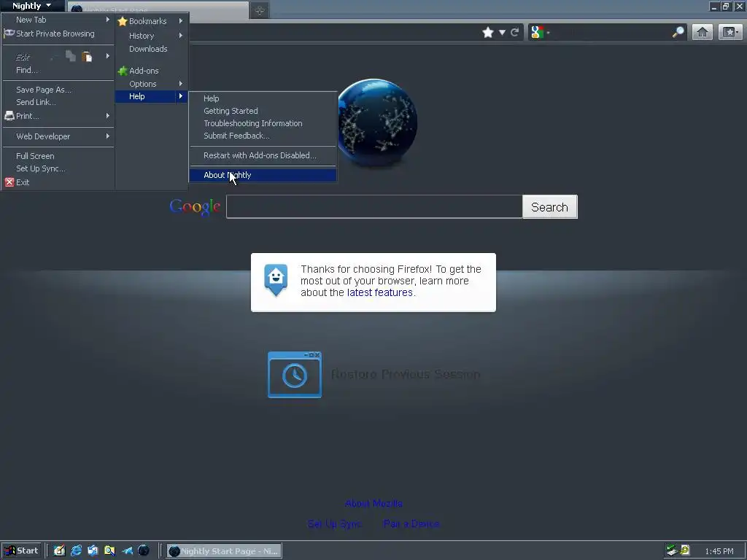The height and width of the screenshot is (560, 747).
Task: Open Add-ons with puzzle icon
Action: click(150, 71)
